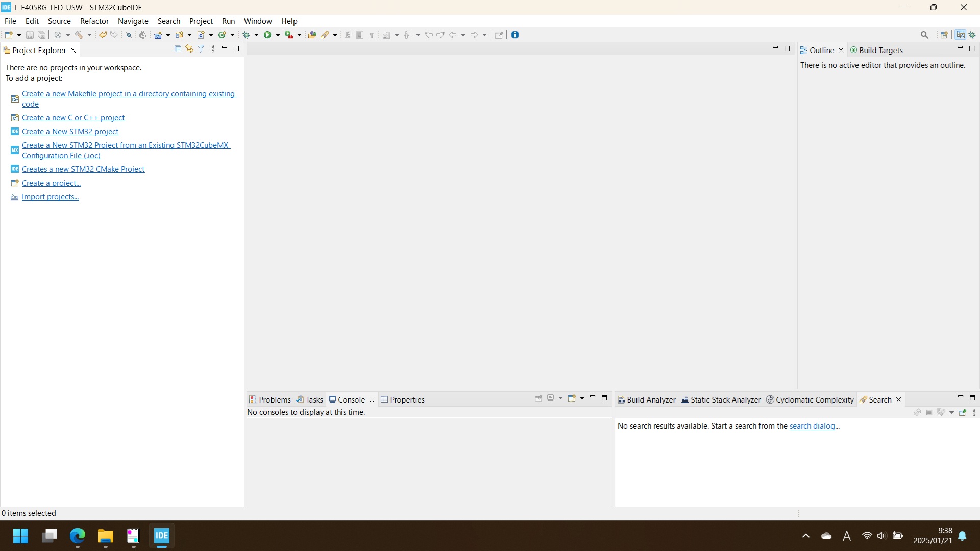This screenshot has height=551, width=980.
Task: Open dropdown arrow next to Debug icon
Action: coord(256,35)
